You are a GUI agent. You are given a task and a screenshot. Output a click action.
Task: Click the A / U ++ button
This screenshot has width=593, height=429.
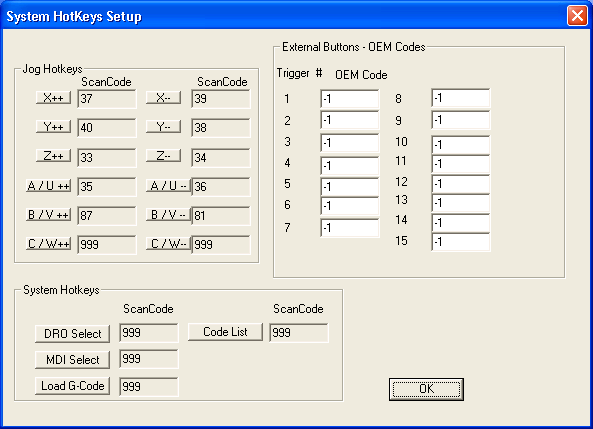[48, 186]
